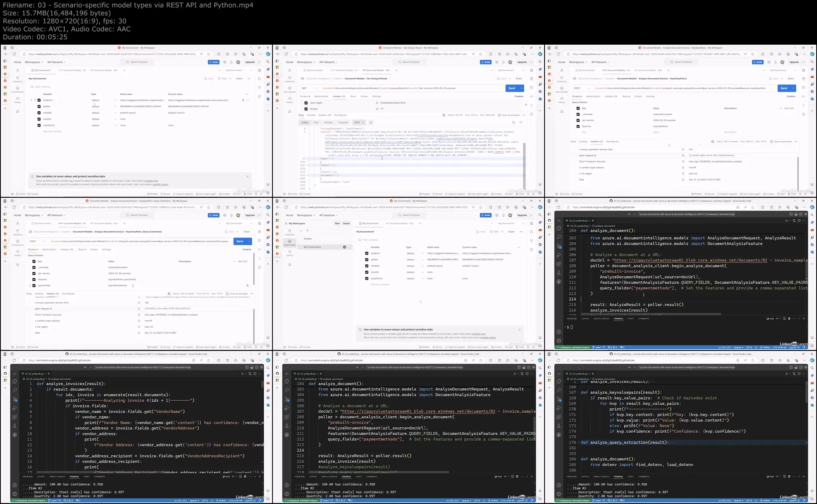Open Extensions icon in VS Code with empty terminal
Viewport: 817px width, 504px height.
(559, 264)
